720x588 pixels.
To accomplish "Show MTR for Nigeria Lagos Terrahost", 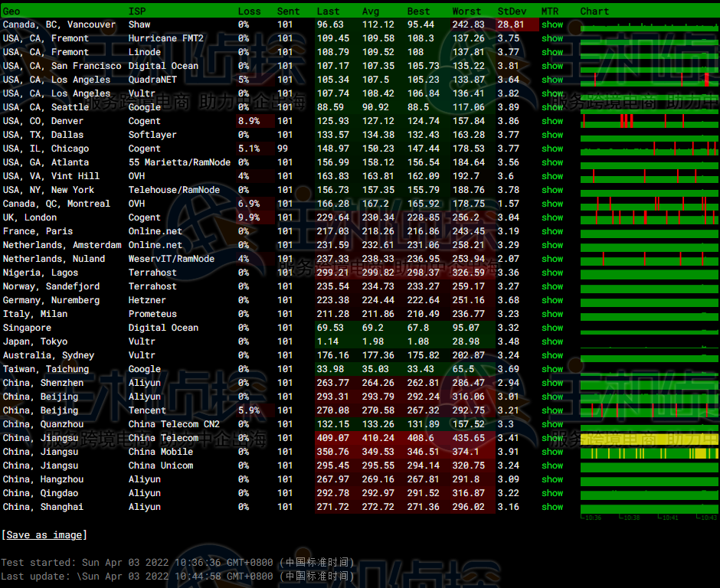I will (x=551, y=273).
